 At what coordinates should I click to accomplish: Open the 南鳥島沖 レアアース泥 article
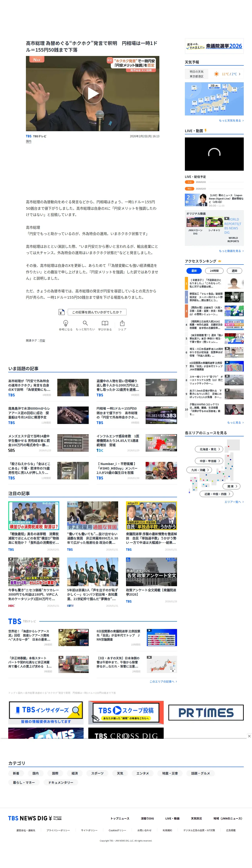point(48,415)
